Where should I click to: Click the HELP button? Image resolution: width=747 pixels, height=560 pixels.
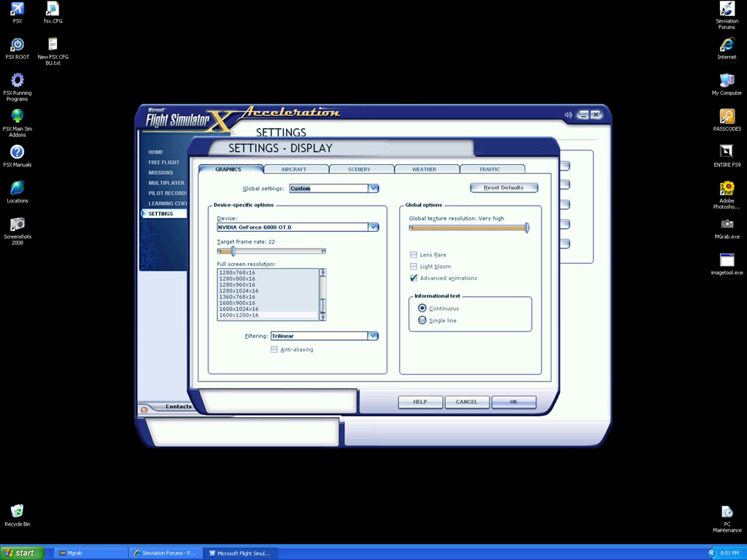420,402
